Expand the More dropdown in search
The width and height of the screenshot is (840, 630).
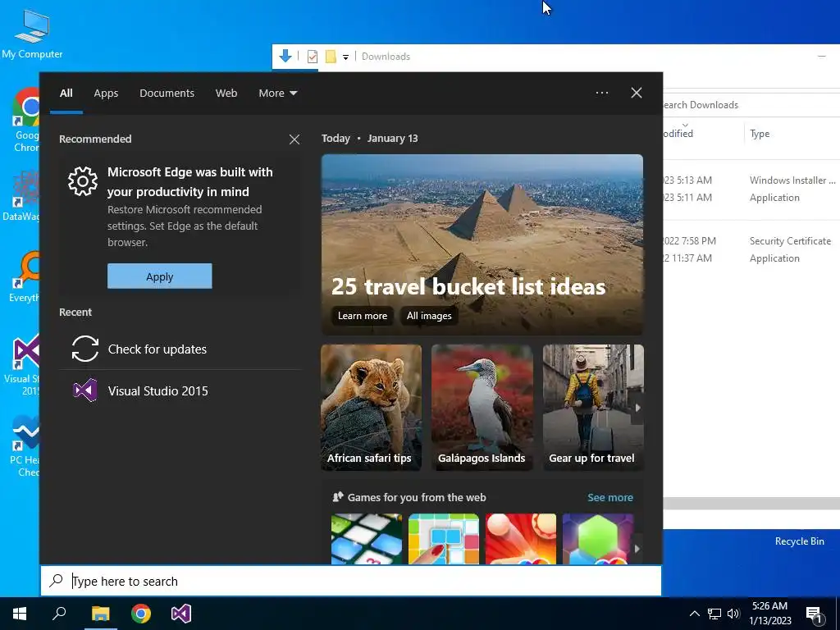click(x=277, y=94)
